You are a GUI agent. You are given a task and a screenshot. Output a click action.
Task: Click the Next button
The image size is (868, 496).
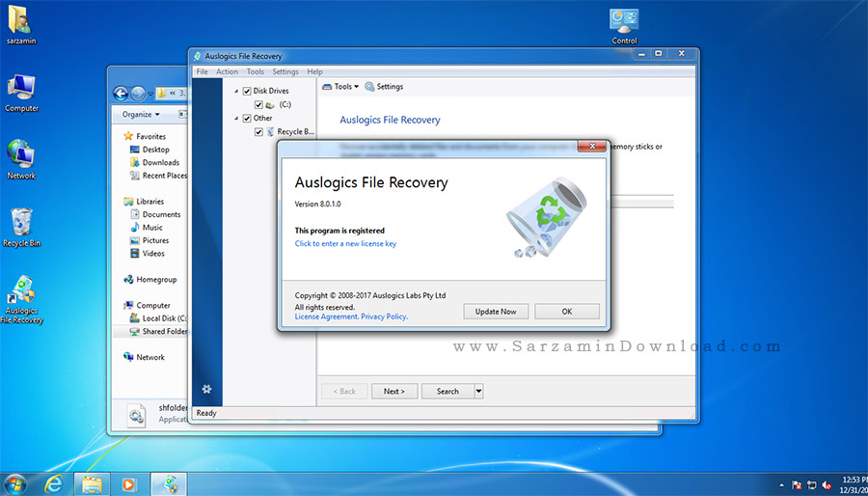pos(394,392)
